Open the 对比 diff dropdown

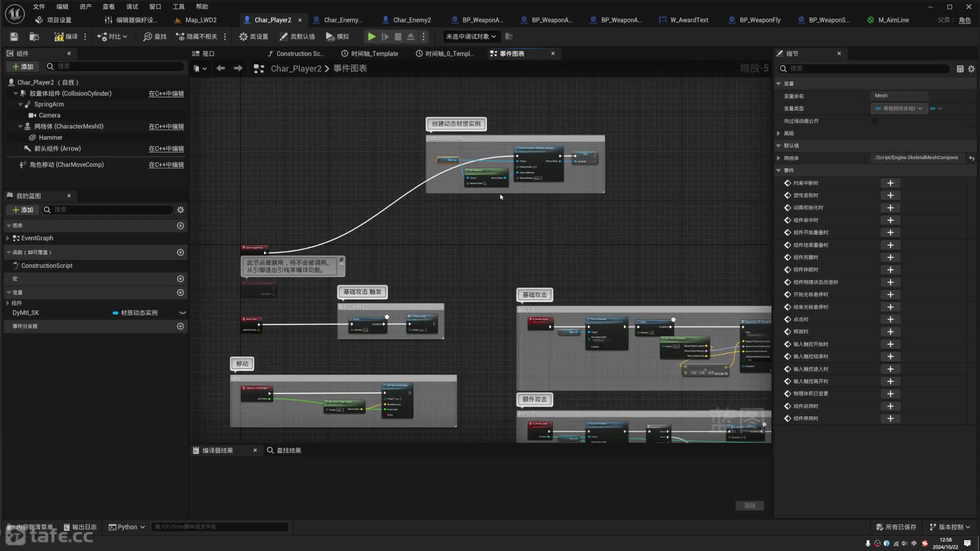click(x=112, y=36)
